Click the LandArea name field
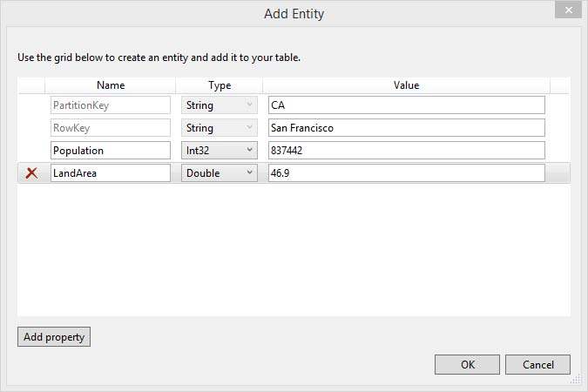588x392 pixels. pos(110,173)
